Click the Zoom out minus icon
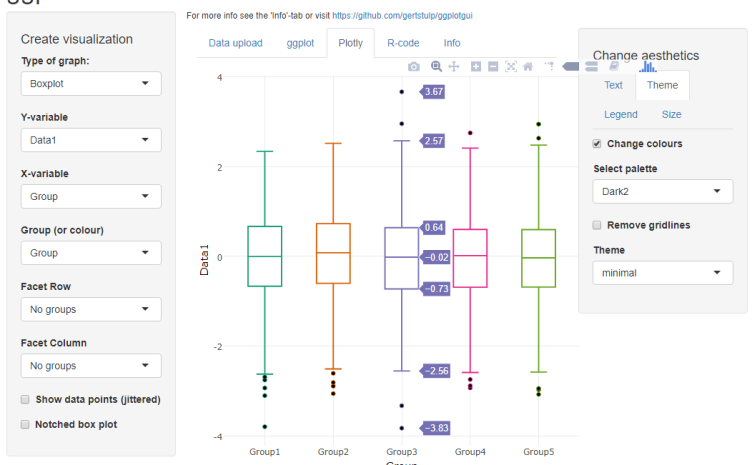This screenshot has width=752, height=465. click(493, 66)
